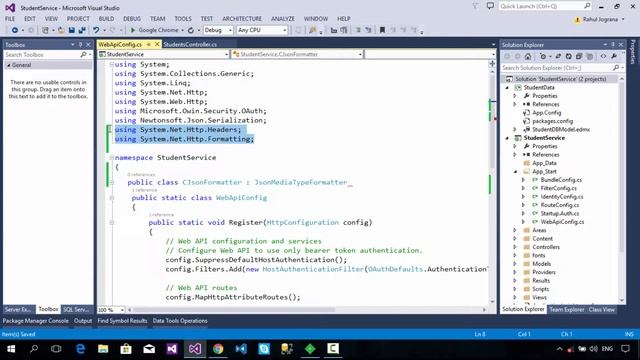Click the notifications flag icon in title bar

click(475, 6)
